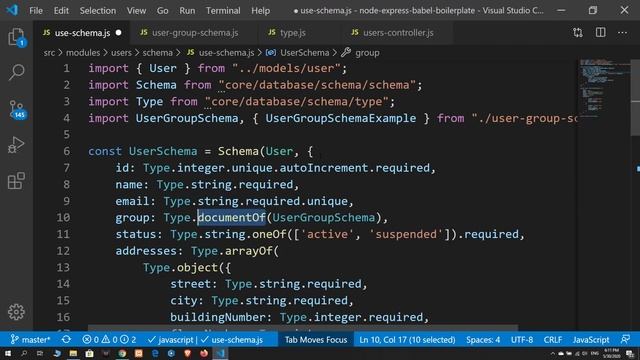
Task: Click the users breadcrumb segment
Action: point(121,53)
